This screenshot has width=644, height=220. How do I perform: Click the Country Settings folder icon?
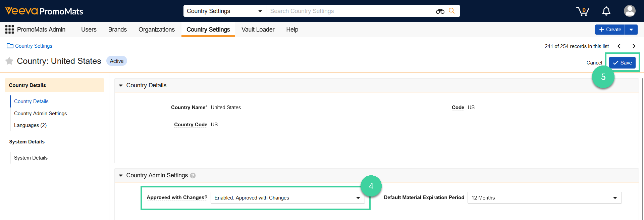(x=10, y=46)
